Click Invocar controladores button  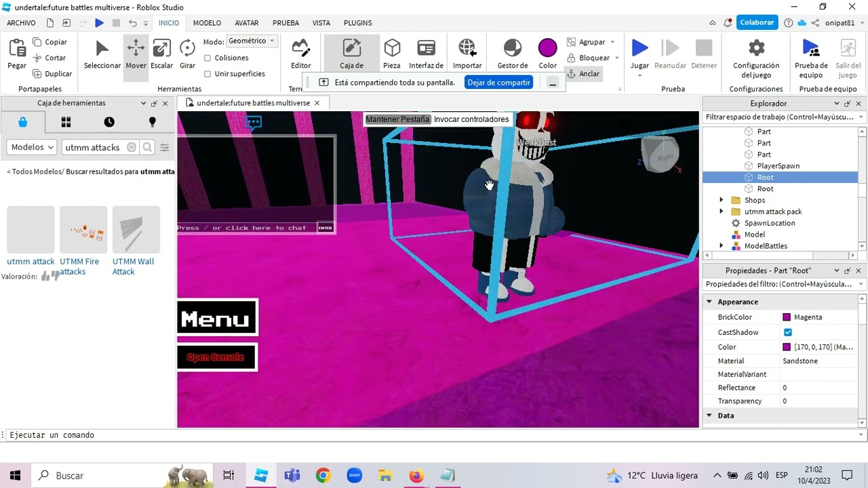[471, 119]
